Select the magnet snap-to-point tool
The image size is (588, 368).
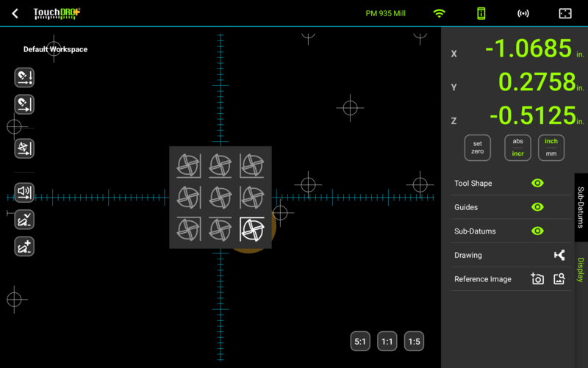pyautogui.click(x=24, y=78)
